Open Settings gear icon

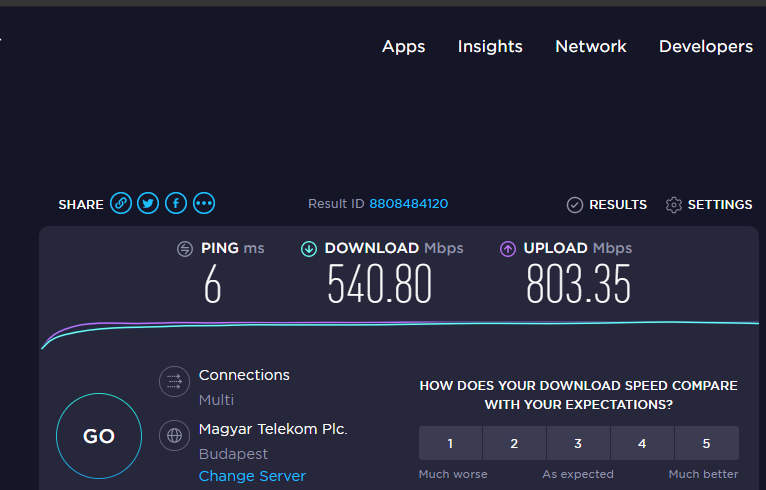click(674, 205)
